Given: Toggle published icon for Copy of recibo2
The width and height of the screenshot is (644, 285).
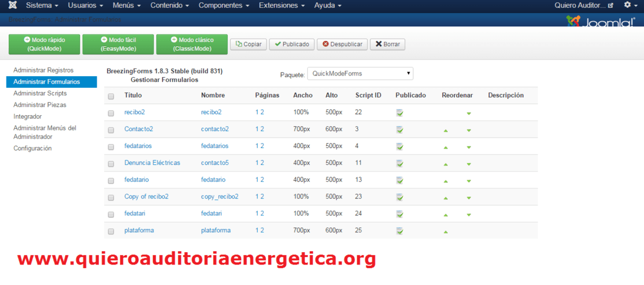Looking at the screenshot, I should coord(400,197).
